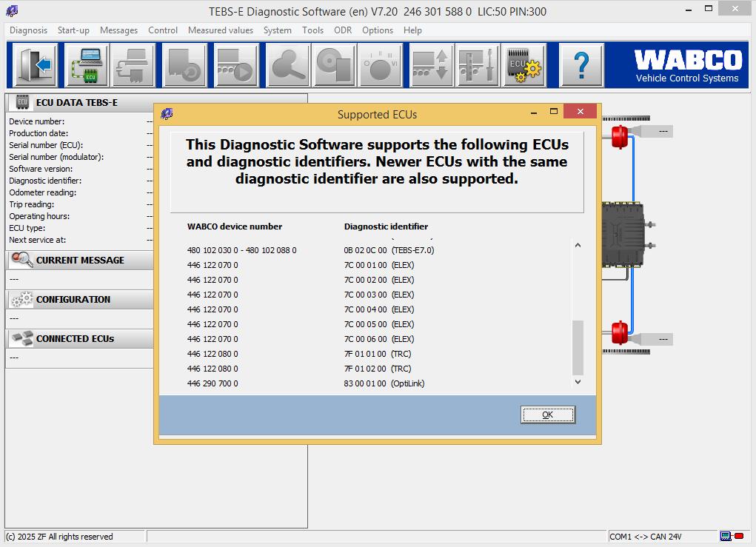Open Help via the question mark icon
Screen dimensions: 756x547
coord(582,65)
